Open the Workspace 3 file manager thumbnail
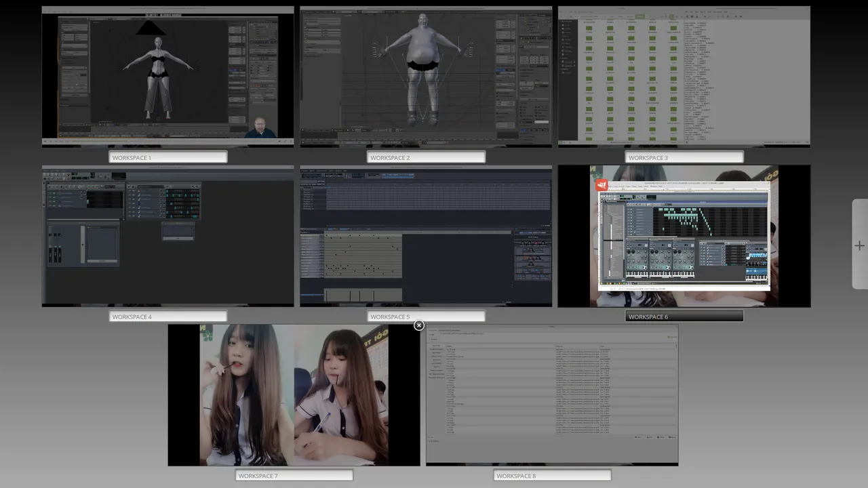This screenshot has width=868, height=488. coord(684,77)
